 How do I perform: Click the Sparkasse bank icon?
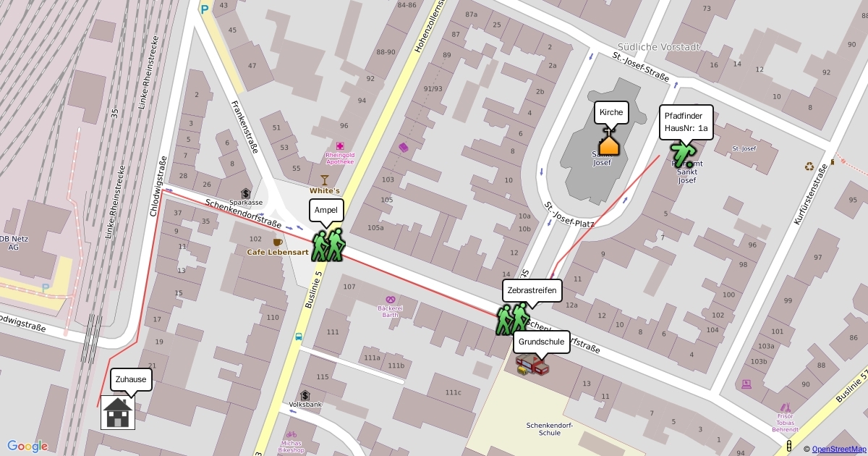coord(246,193)
